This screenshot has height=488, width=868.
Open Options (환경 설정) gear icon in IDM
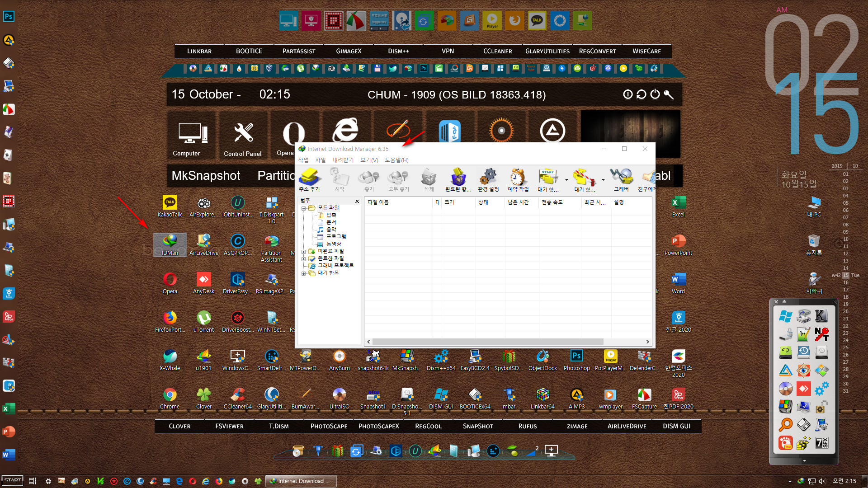click(488, 179)
